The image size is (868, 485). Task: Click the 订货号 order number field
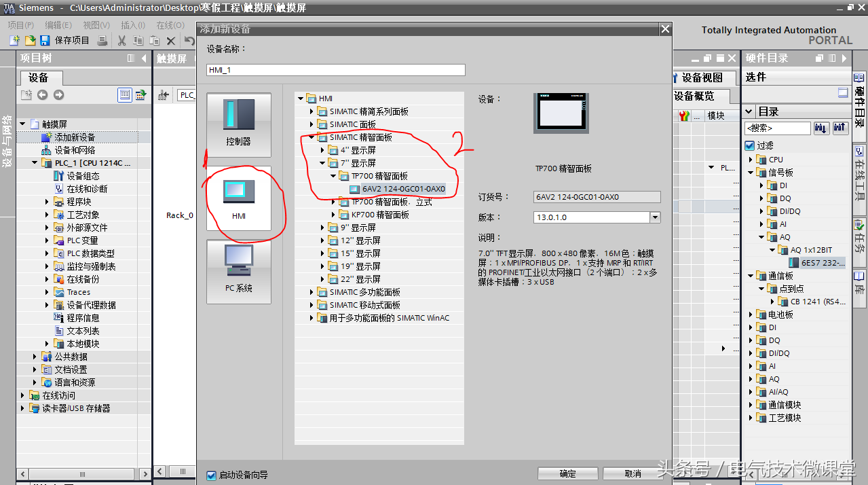pos(597,197)
